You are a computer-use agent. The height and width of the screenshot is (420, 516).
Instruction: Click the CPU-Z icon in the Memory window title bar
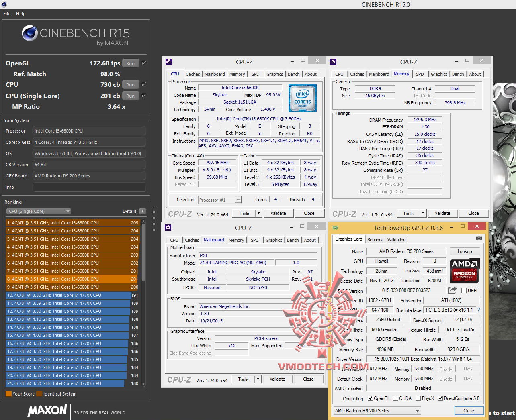[x=333, y=62]
